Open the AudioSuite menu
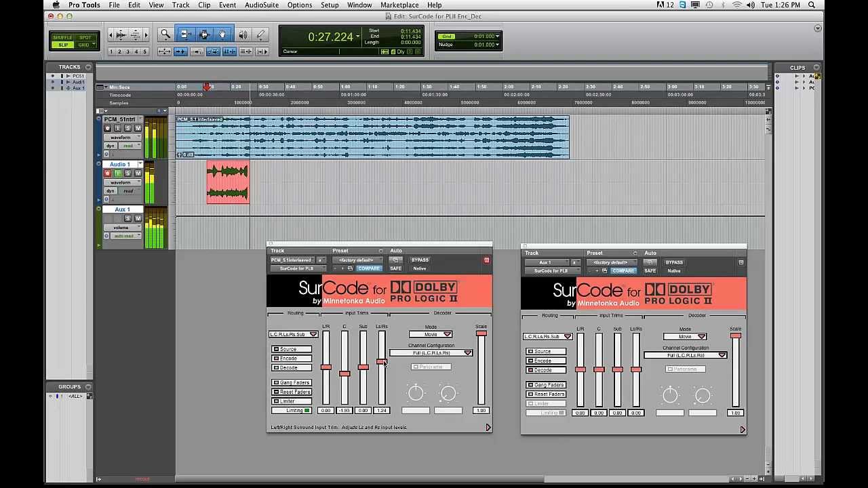 pos(262,5)
